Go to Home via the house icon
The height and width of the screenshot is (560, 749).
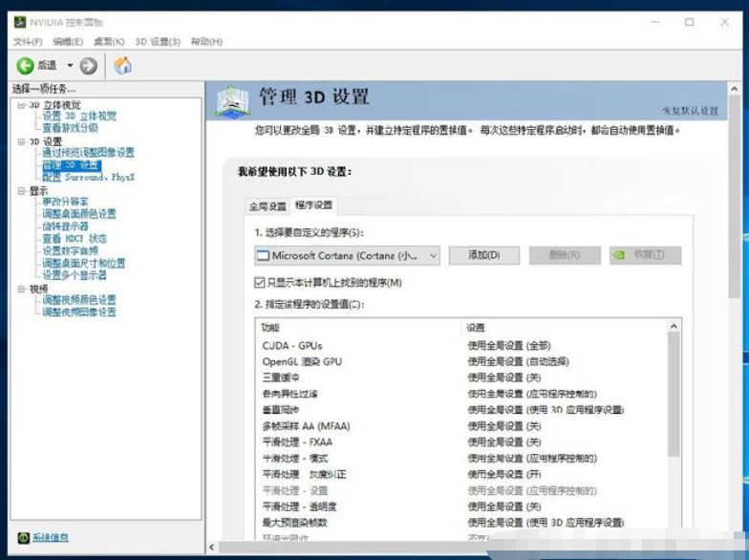click(x=122, y=65)
